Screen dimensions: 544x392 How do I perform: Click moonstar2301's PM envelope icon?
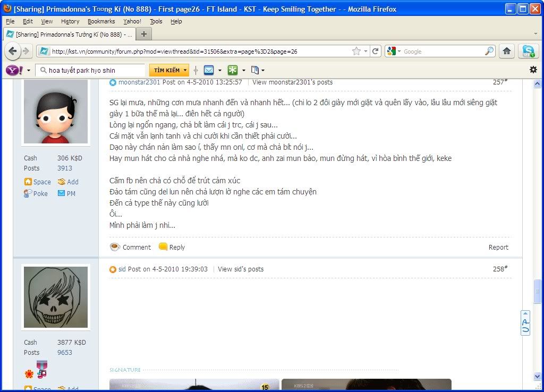pos(62,193)
